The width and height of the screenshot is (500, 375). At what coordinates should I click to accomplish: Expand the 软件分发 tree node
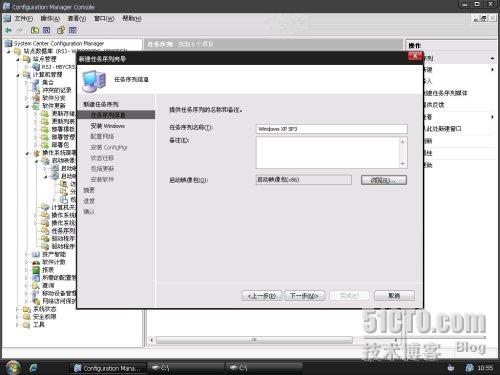pos(27,98)
